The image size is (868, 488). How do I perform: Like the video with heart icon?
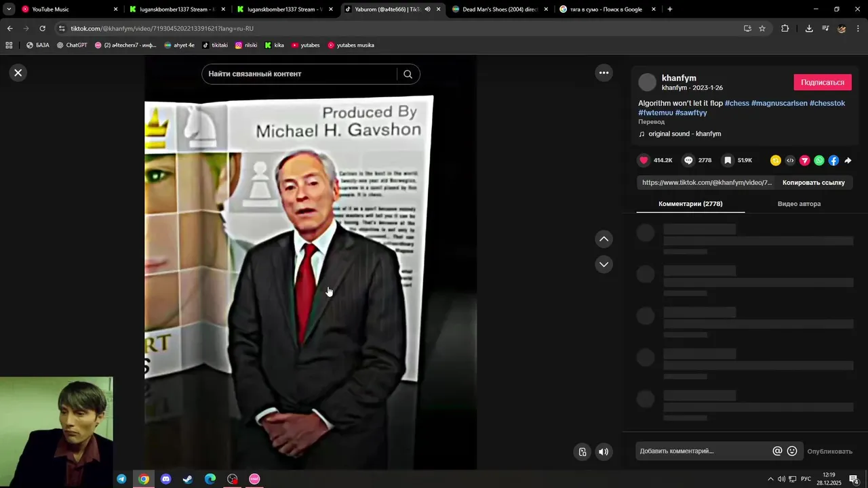coord(644,160)
